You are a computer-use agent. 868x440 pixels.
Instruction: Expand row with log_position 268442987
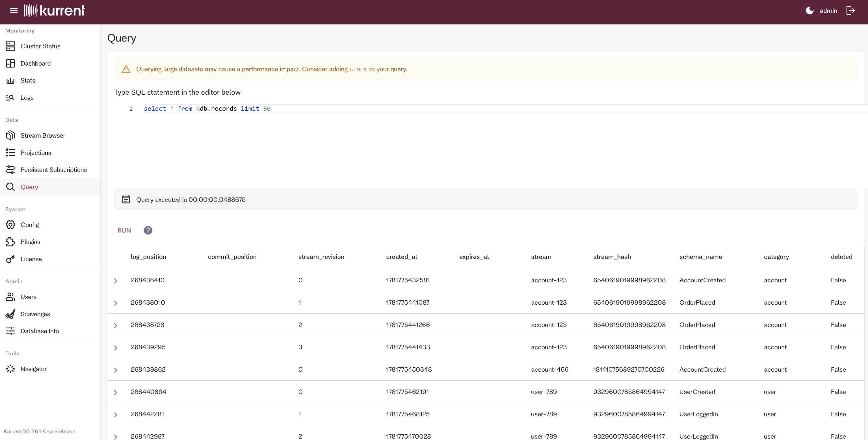coord(116,437)
